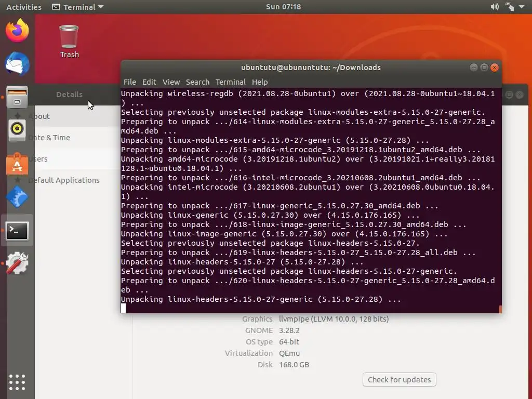Maximize the terminal window

pyautogui.click(x=484, y=68)
